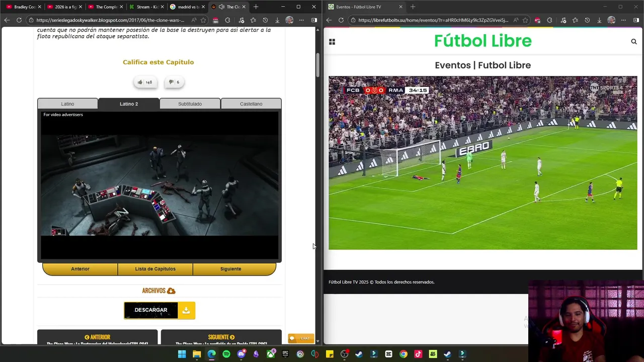This screenshot has height=362, width=644.
Task: Open CapCut from the taskbar
Action: click(x=388, y=354)
